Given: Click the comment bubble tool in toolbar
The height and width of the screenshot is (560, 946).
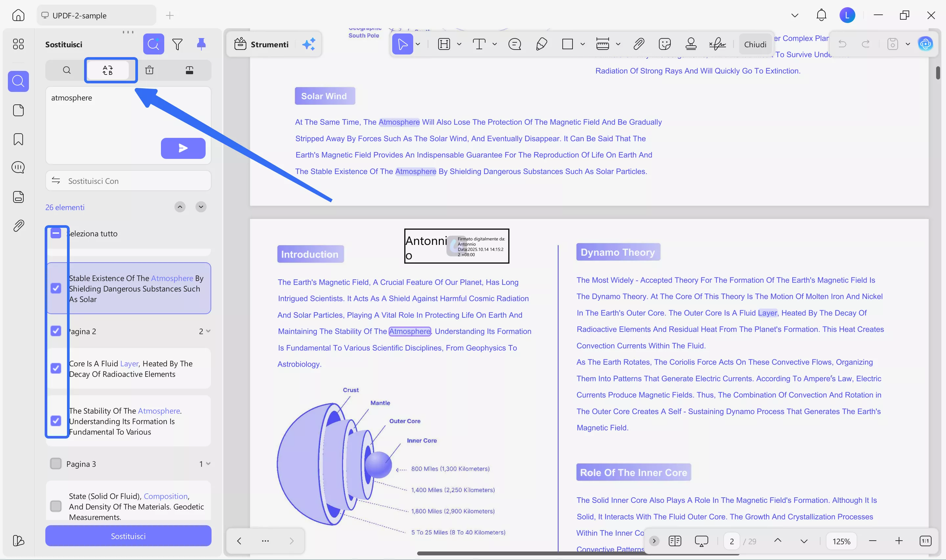Looking at the screenshot, I should point(514,45).
